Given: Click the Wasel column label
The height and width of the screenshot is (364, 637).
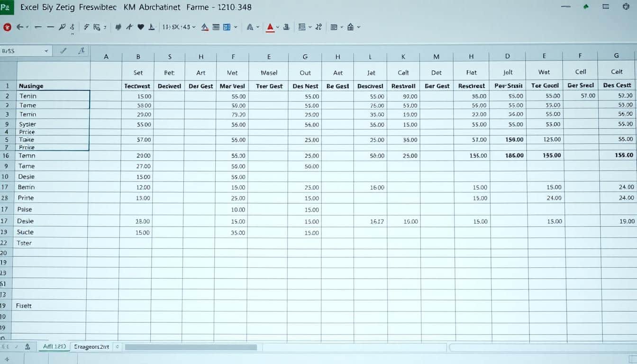Looking at the screenshot, I should pos(269,73).
